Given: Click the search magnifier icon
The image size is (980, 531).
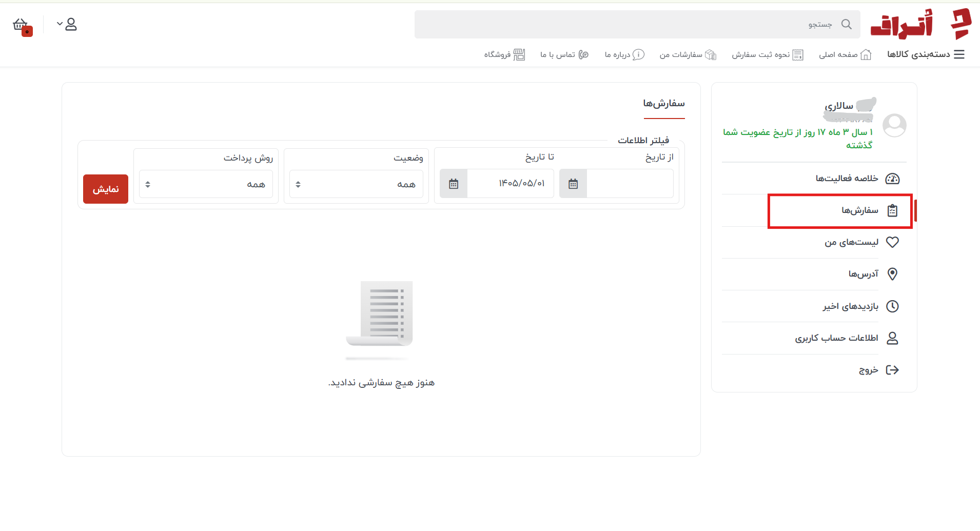Looking at the screenshot, I should click(x=847, y=24).
